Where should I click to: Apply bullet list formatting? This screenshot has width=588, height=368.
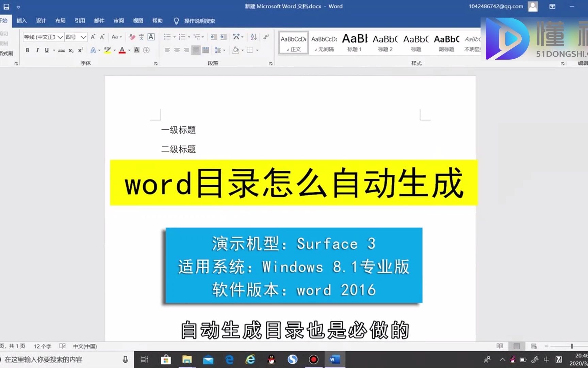(167, 37)
